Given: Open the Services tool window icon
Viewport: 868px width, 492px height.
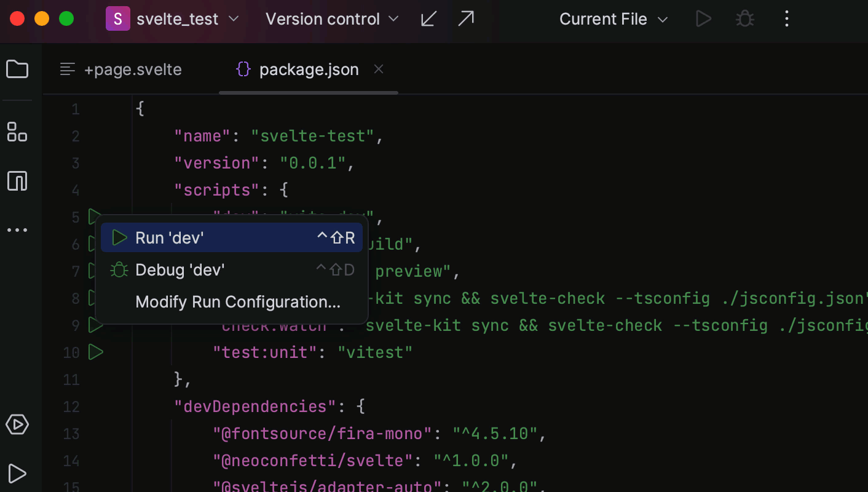Looking at the screenshot, I should tap(17, 424).
